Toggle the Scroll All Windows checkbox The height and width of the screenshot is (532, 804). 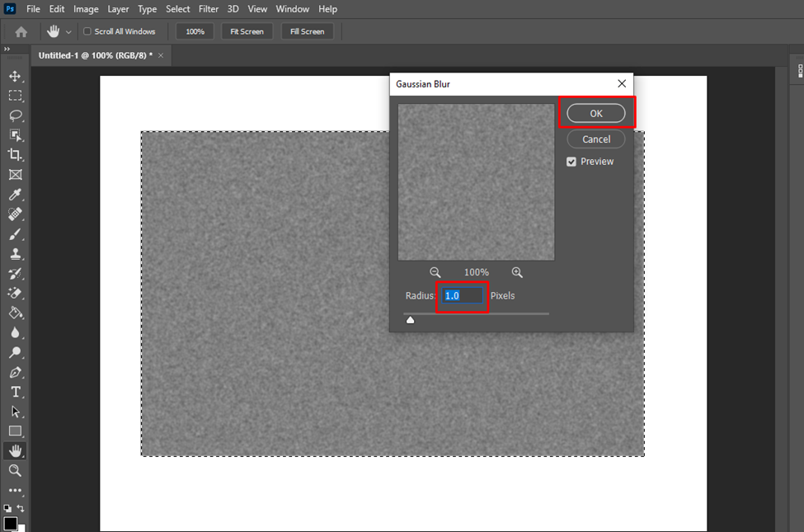coord(87,31)
